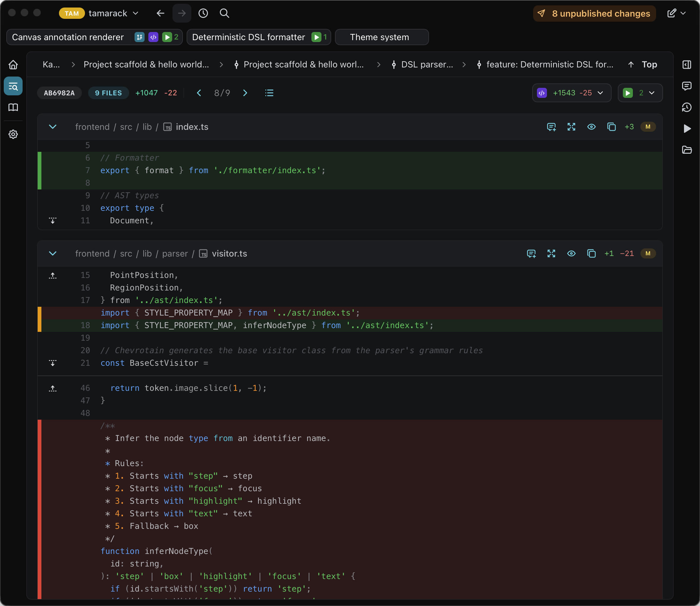Open the history clock icon in title bar
Viewport: 700px width, 606px height.
point(203,13)
